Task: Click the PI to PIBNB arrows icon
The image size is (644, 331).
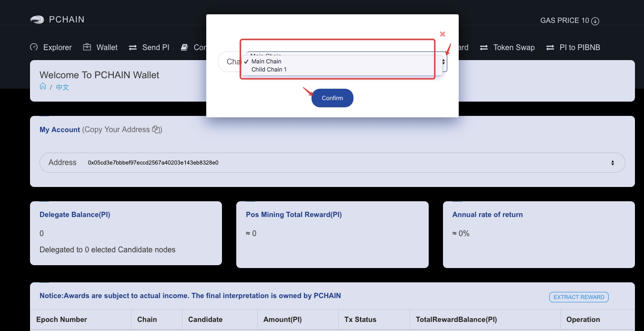Action: pyautogui.click(x=550, y=48)
